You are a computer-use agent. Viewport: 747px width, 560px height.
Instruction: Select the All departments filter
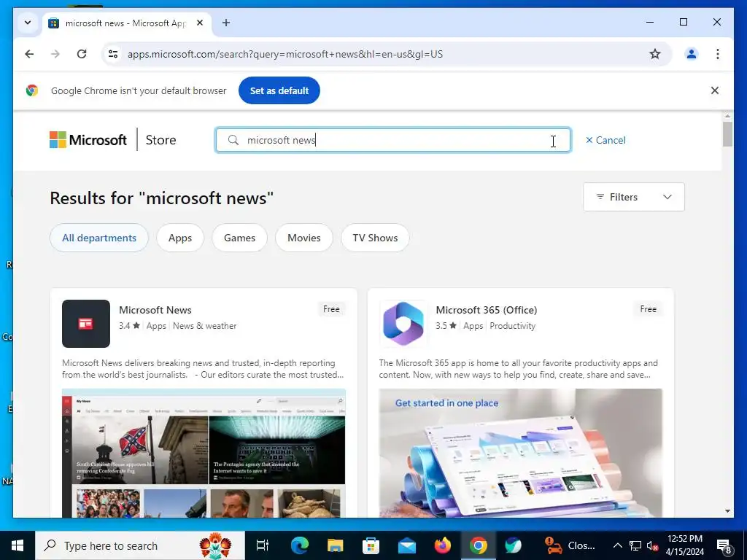pyautogui.click(x=99, y=238)
